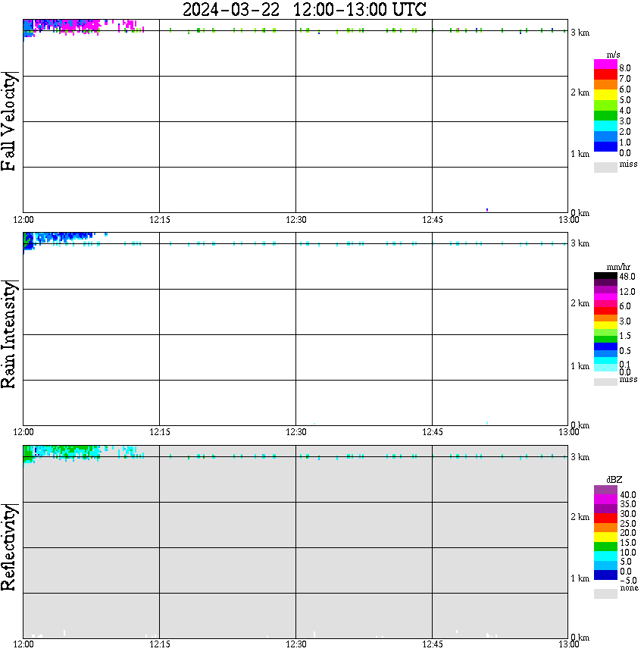Click the '1 km' label on Fall Velocity plot
644x658 pixels.
(x=580, y=154)
